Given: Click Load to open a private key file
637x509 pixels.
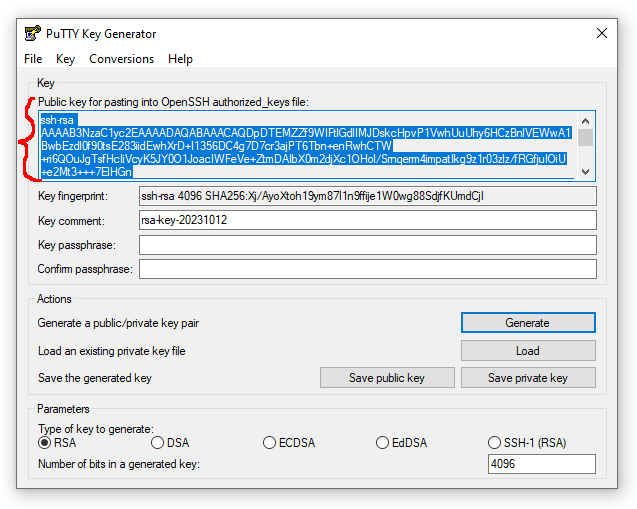Looking at the screenshot, I should tap(527, 351).
